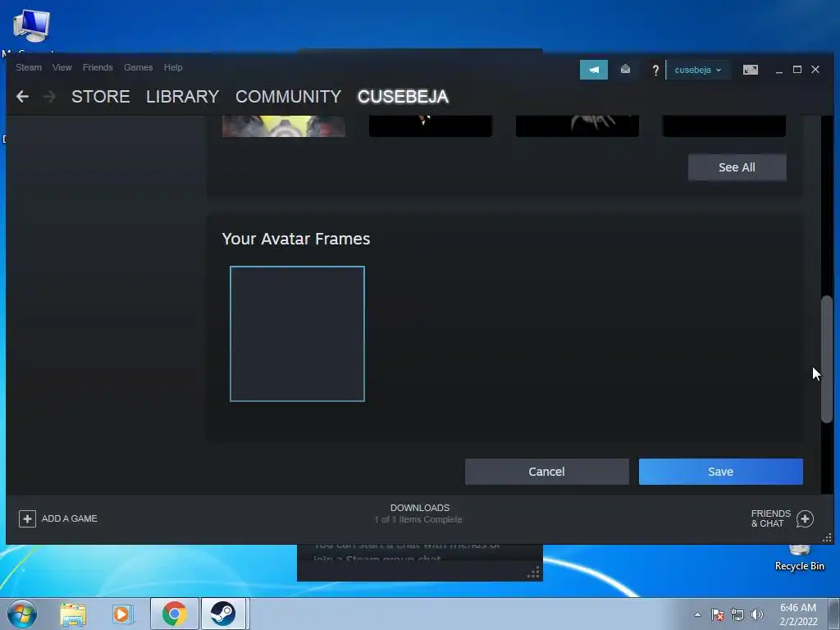This screenshot has width=840, height=630.
Task: Open the cusebeja account dropdown
Action: click(698, 71)
